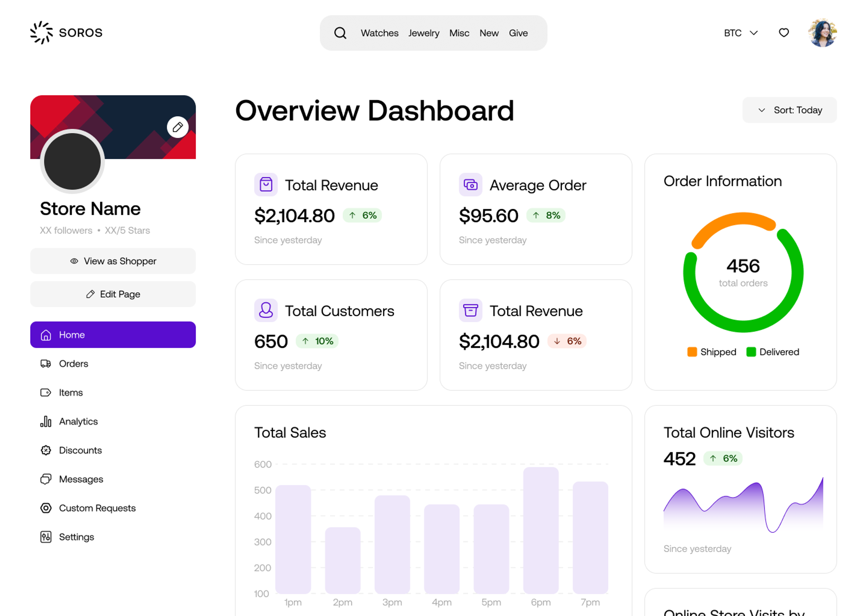This screenshot has height=616, width=867.
Task: Click the 8% Average Order increase badge
Action: [545, 216]
